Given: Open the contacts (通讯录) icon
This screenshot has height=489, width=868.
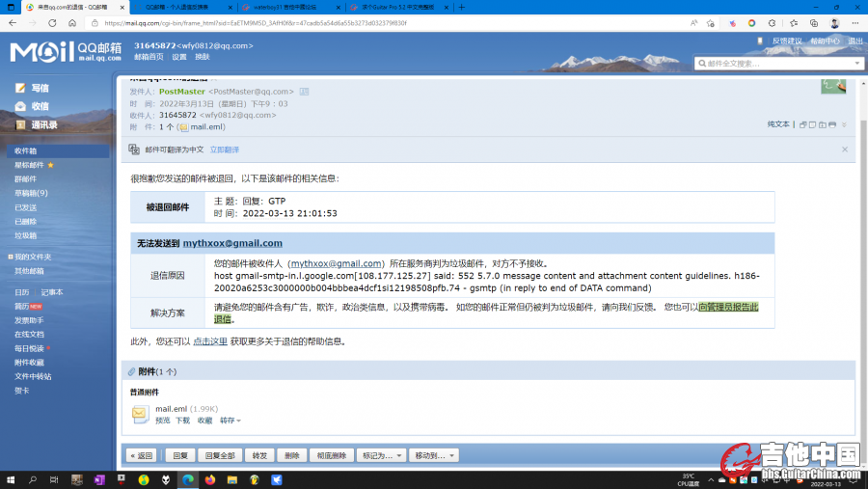Looking at the screenshot, I should (20, 124).
